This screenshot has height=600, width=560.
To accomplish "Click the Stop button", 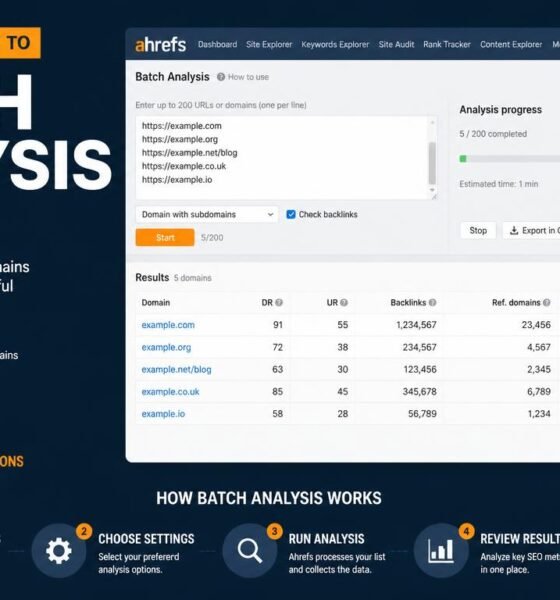I will [478, 230].
